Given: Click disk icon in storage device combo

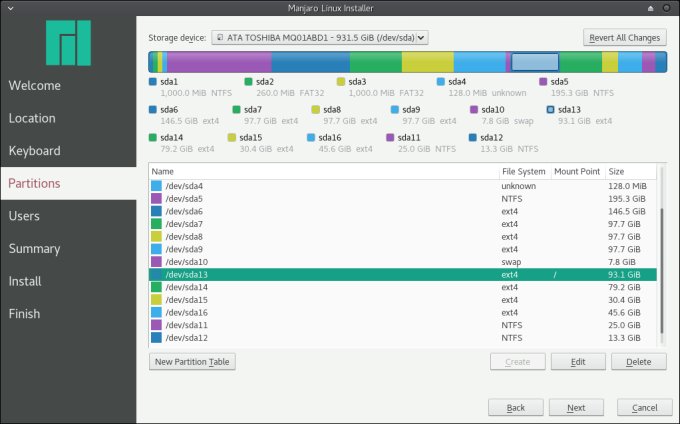Looking at the screenshot, I should tap(220, 37).
